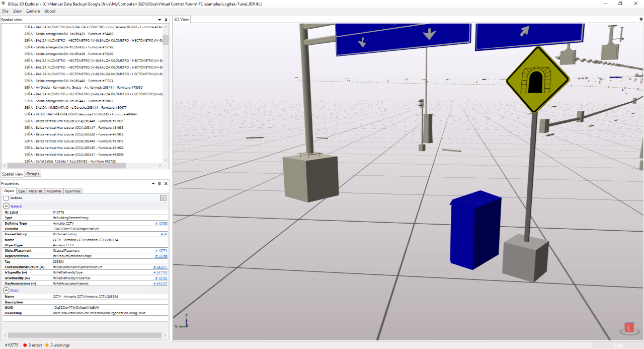Switch to the Groups tab
Image resolution: width=644 pixels, height=349 pixels.
(x=33, y=174)
